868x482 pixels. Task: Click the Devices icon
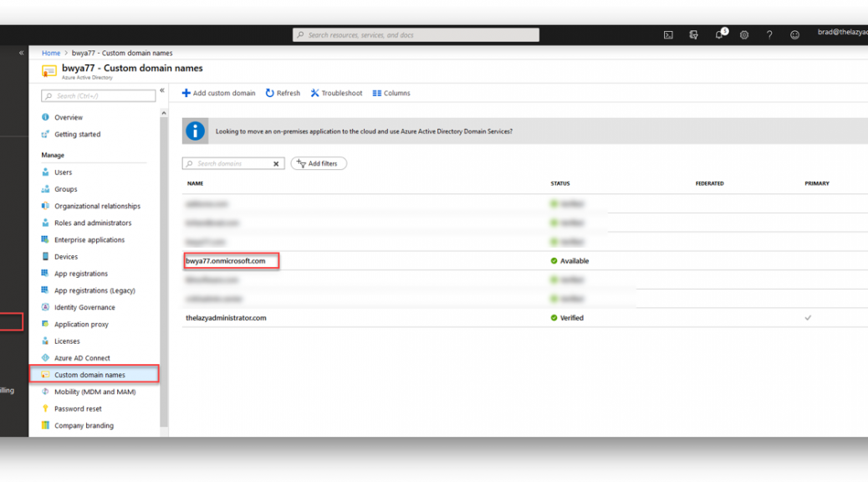[45, 257]
